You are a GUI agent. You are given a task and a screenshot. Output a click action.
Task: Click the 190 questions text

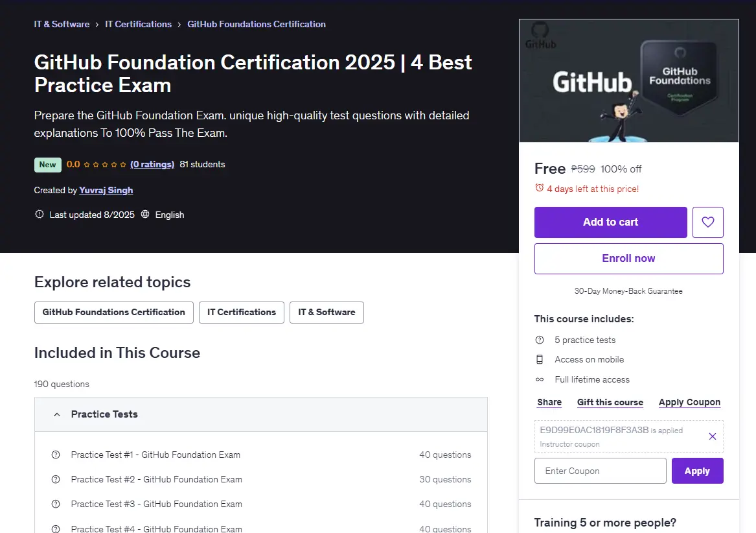[62, 384]
